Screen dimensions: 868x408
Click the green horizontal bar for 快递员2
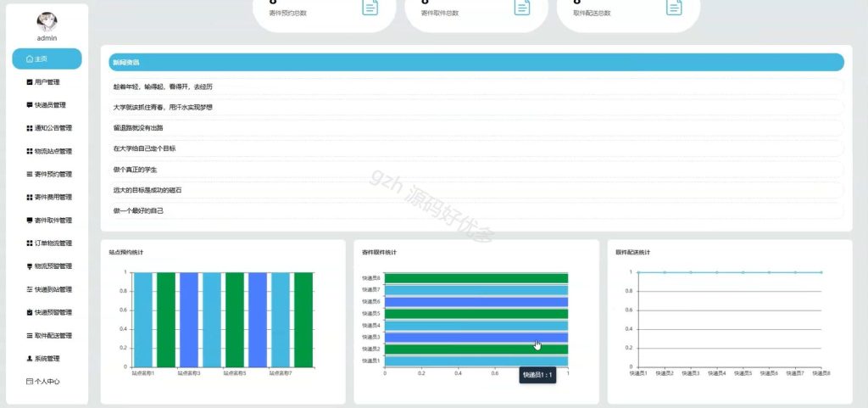[x=476, y=349]
